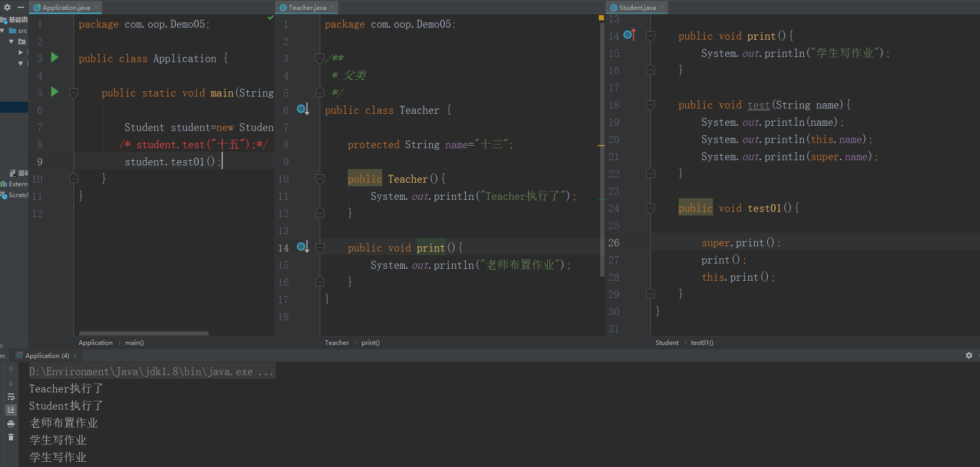Open project panel settings gear

(7, 7)
